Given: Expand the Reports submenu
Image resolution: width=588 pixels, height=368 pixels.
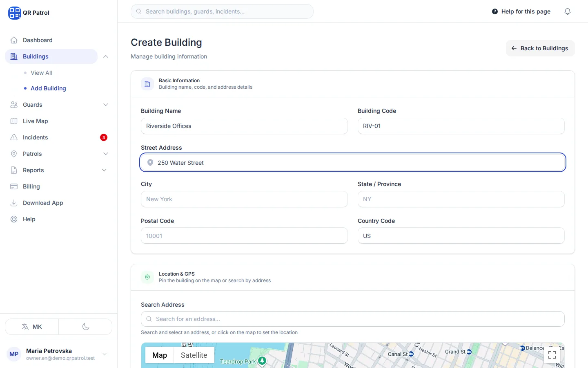Looking at the screenshot, I should click(x=104, y=170).
